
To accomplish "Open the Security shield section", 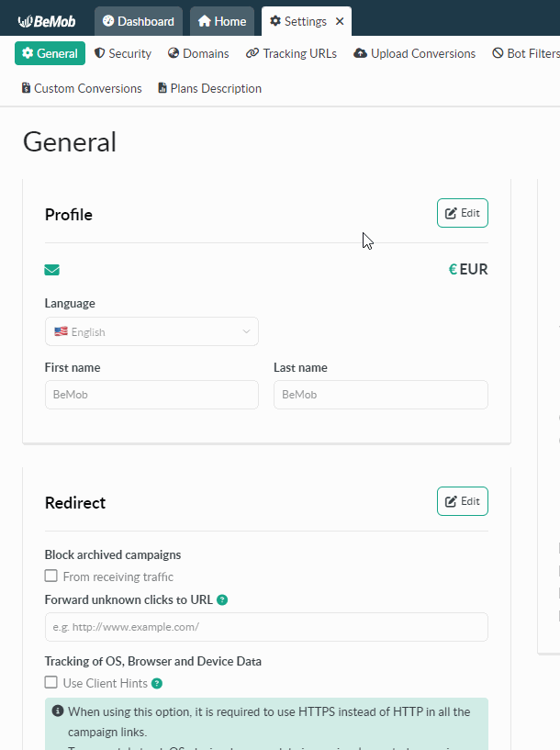I will [x=123, y=53].
